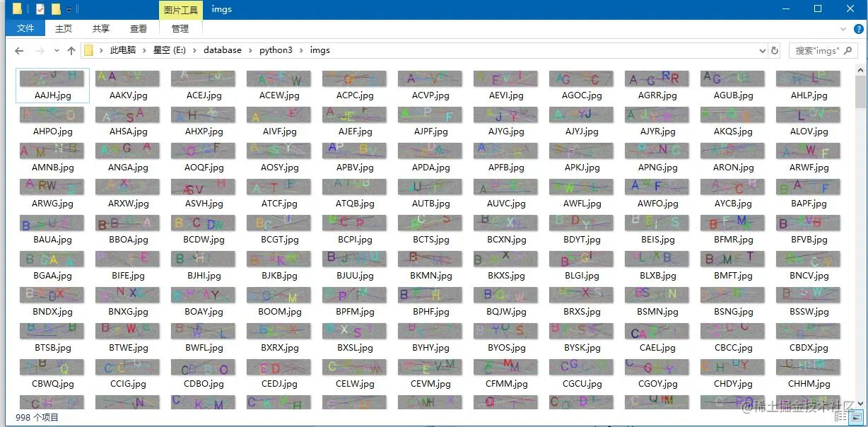The image size is (868, 427).
Task: Open recent locations dropdown arrow
Action: [56, 51]
